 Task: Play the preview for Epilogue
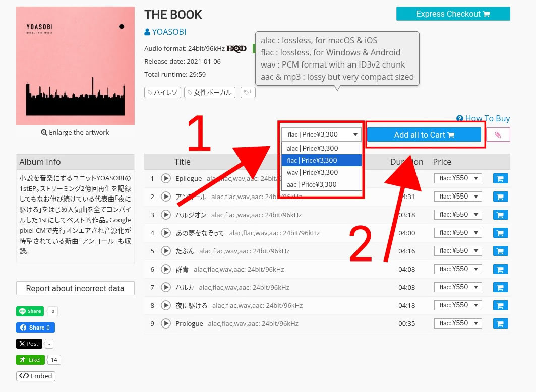pos(166,178)
